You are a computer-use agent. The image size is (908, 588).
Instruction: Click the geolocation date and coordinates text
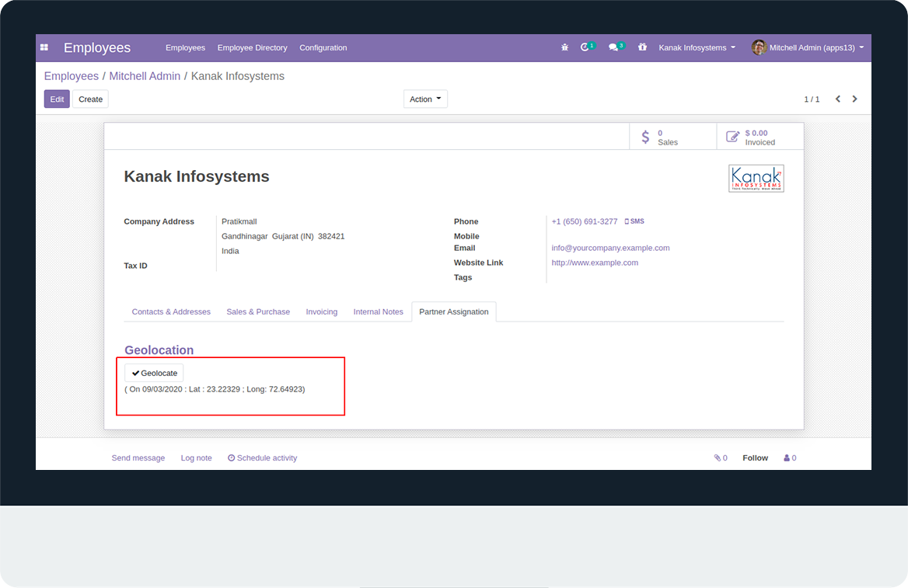(x=215, y=389)
